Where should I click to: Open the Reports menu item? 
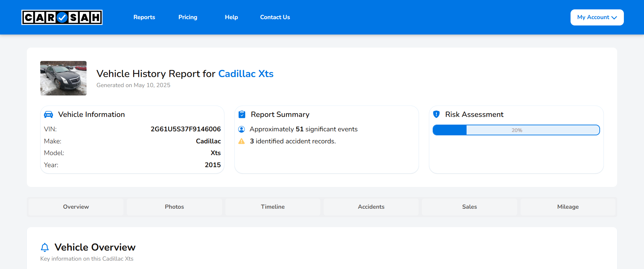(x=144, y=17)
